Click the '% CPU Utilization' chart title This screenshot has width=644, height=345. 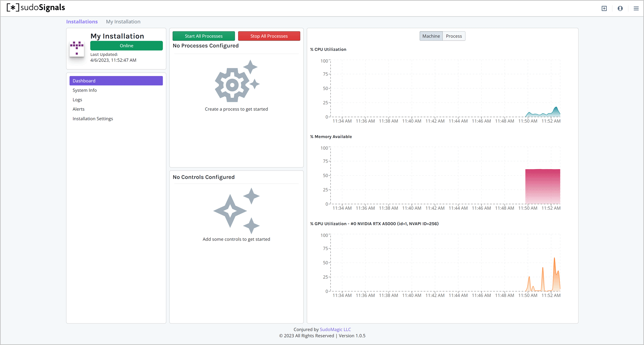tap(328, 49)
